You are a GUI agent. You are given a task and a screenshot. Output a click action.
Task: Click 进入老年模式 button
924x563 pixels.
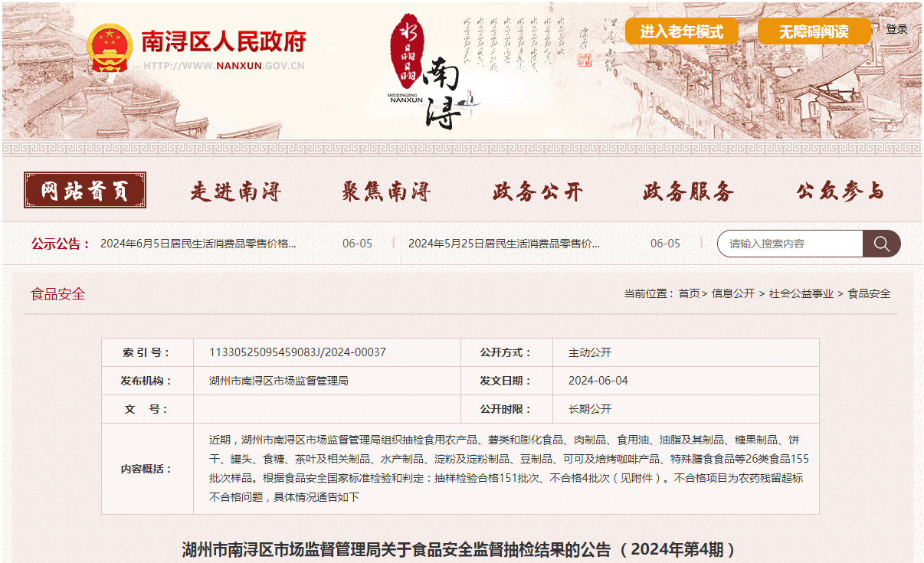pos(681,31)
